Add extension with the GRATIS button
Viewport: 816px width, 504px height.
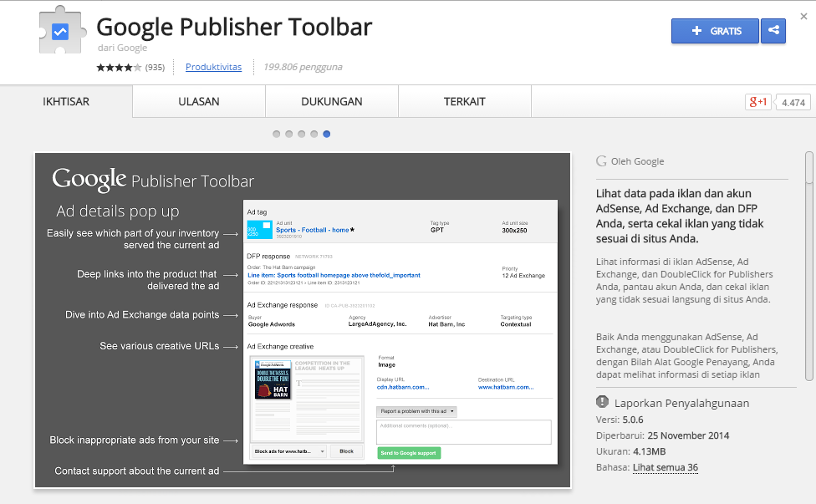click(715, 31)
